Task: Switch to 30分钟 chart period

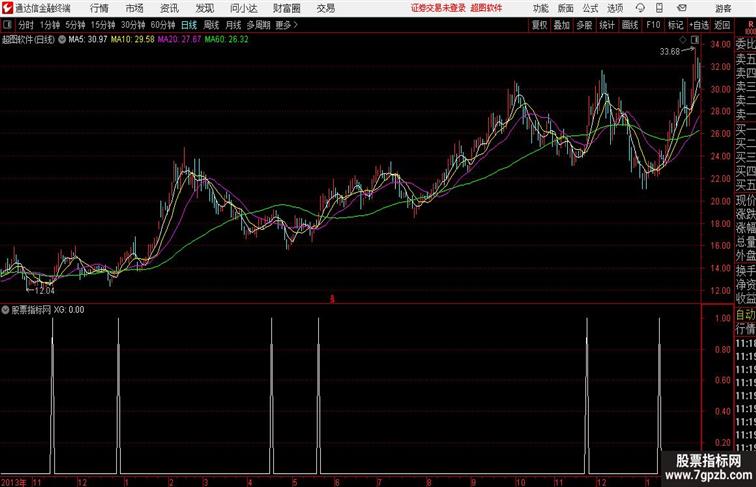Action: 133,25
